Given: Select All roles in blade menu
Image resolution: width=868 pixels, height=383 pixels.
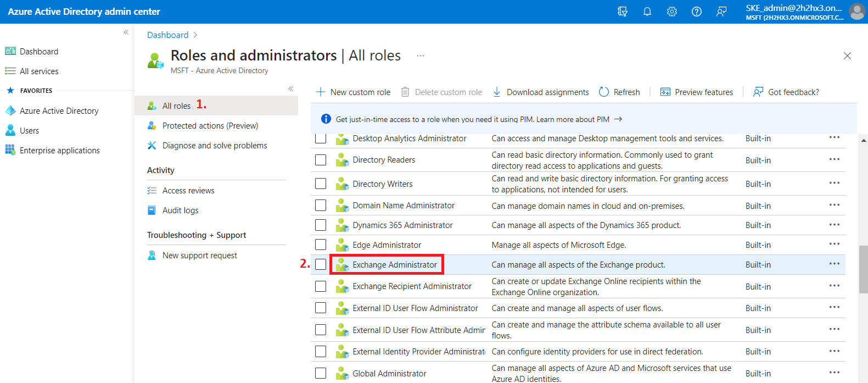Looking at the screenshot, I should pyautogui.click(x=176, y=106).
